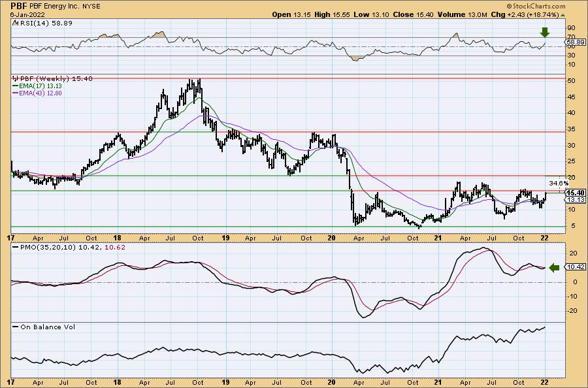
Task: Click year 18 on the bottom time axis
Action: coord(118,382)
